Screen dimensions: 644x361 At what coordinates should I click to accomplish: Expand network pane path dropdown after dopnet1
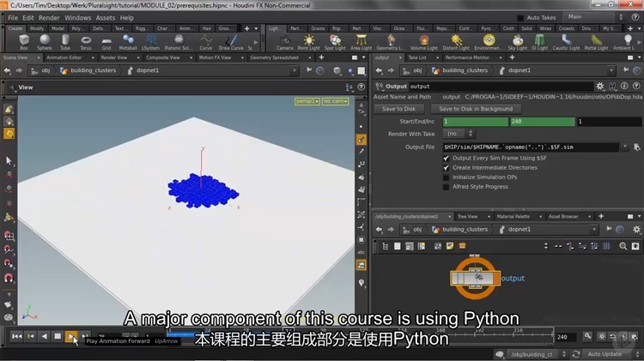coord(594,229)
